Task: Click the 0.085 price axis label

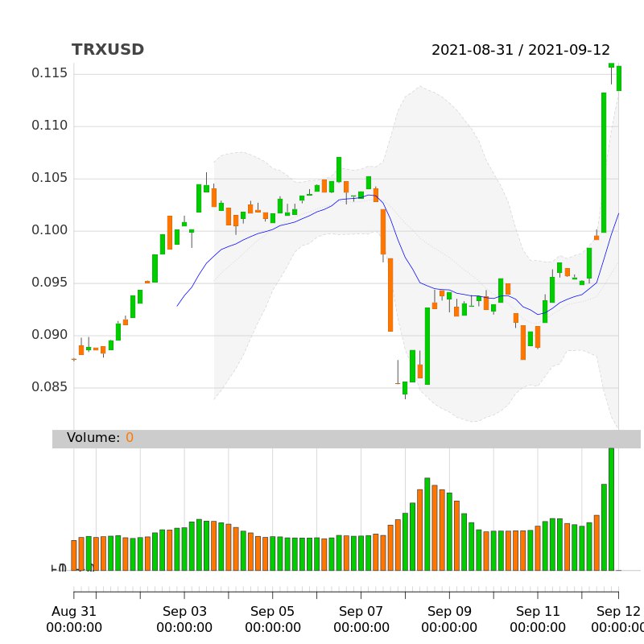Action: [x=49, y=387]
